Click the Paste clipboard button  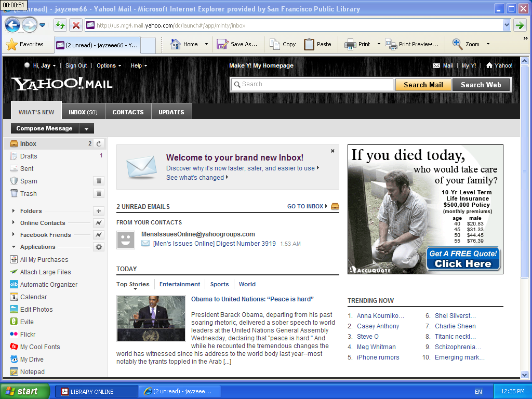pyautogui.click(x=317, y=45)
